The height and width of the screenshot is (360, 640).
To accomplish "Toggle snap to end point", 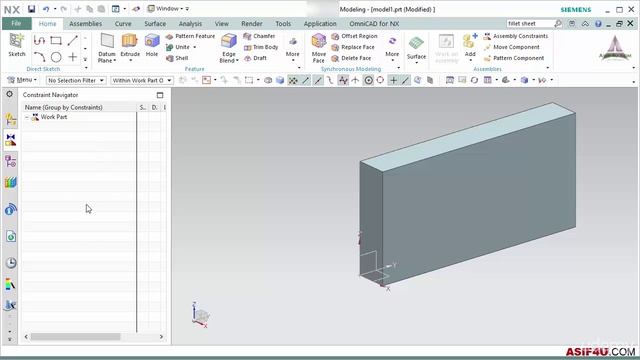I will coord(306,80).
